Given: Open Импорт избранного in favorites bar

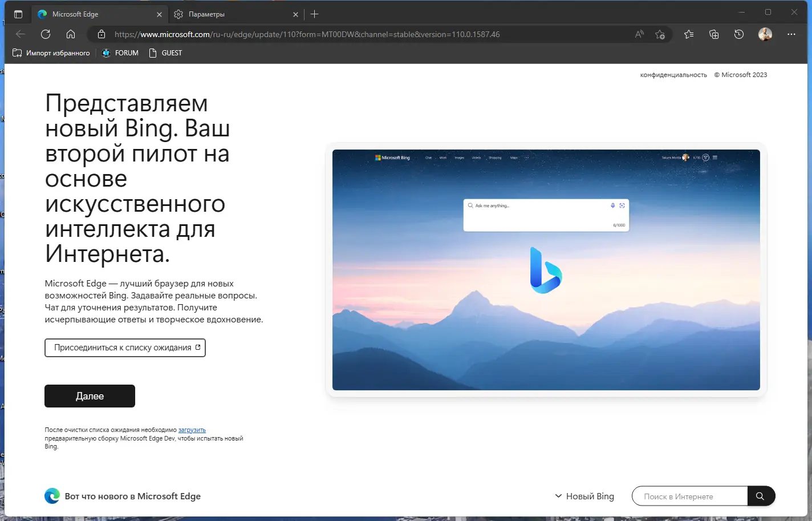Looking at the screenshot, I should tap(51, 53).
